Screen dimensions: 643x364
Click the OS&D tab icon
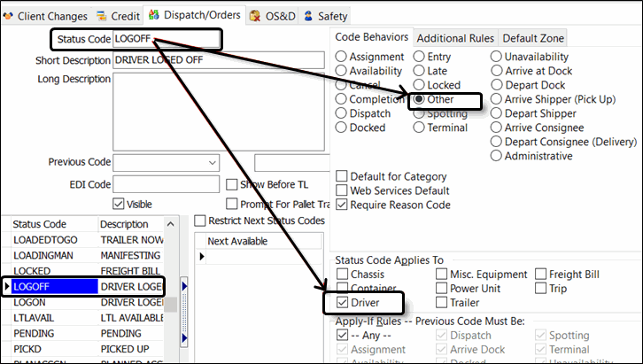tap(255, 16)
